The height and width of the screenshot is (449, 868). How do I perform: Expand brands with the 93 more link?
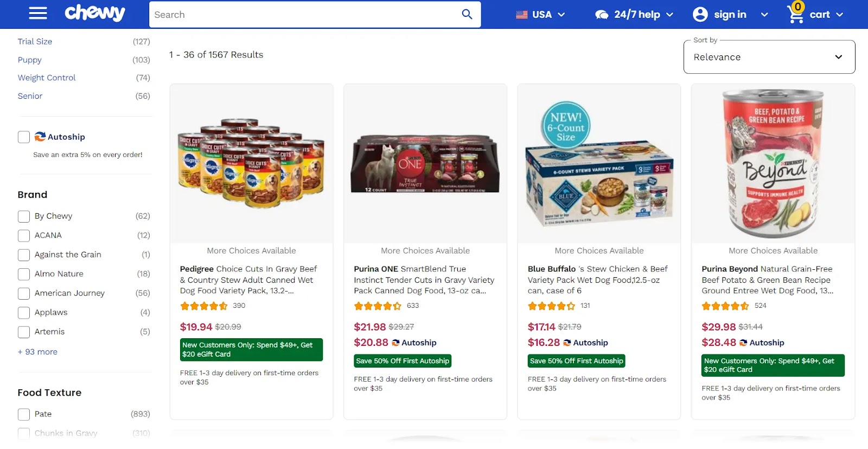tap(37, 351)
